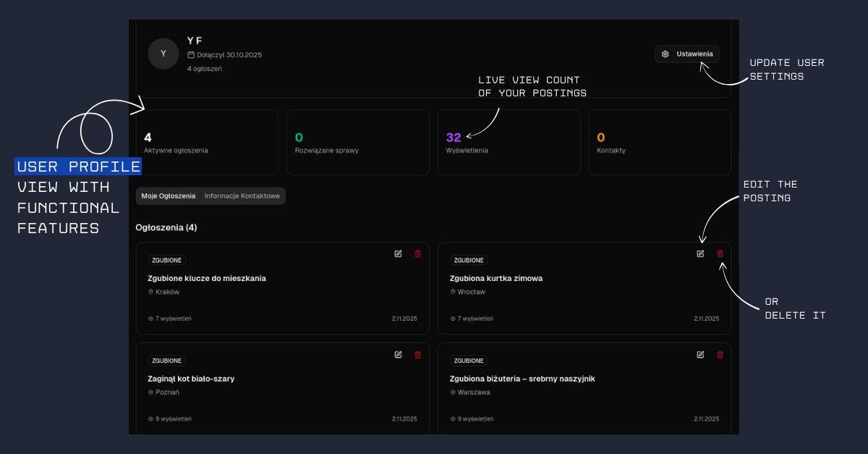Click the 'Y' profile avatar
The width and height of the screenshot is (868, 454).
tap(163, 54)
